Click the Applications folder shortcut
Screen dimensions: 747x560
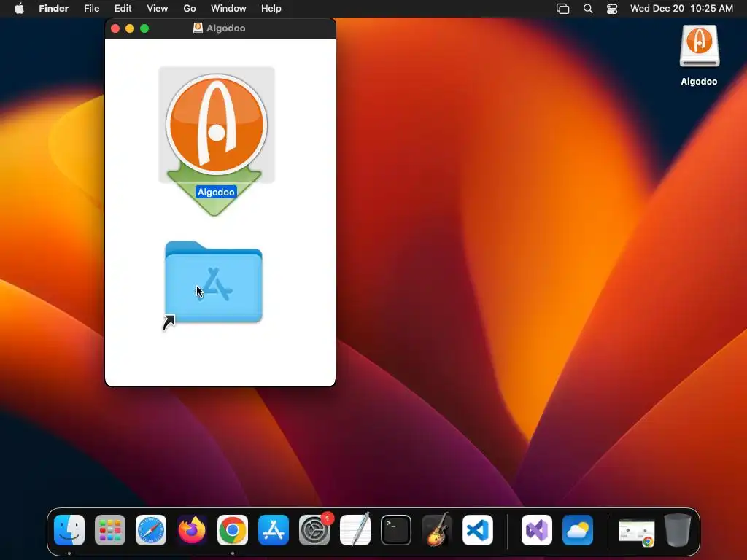point(214,283)
